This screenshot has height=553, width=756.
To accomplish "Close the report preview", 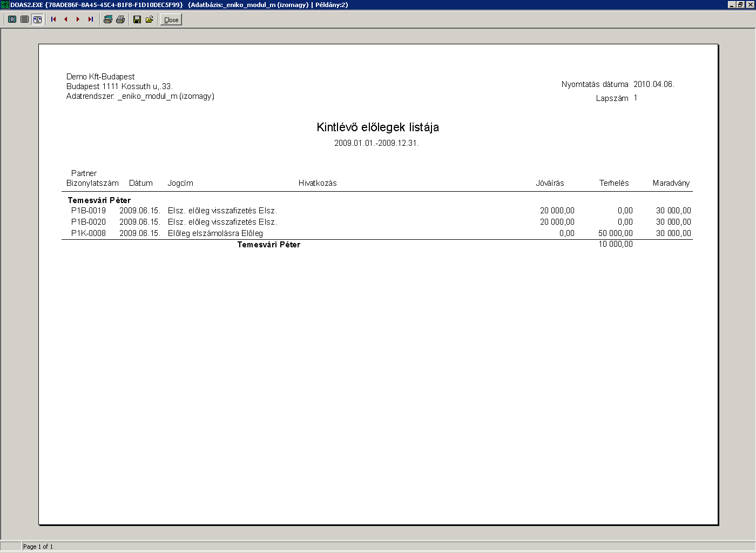I will (171, 20).
